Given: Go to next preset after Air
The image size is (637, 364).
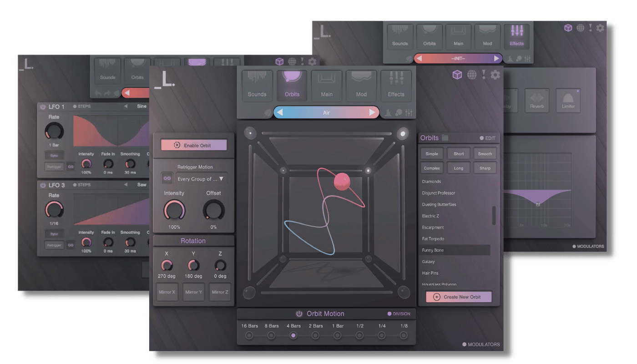Looking at the screenshot, I should click(372, 112).
